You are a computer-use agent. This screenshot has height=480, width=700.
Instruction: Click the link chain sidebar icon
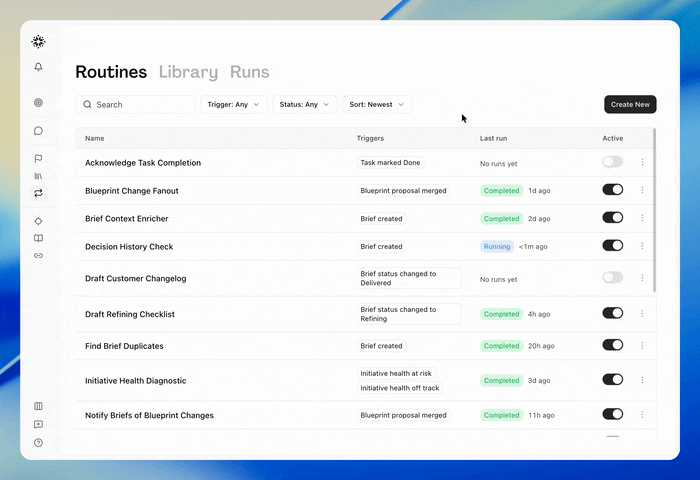click(x=38, y=256)
